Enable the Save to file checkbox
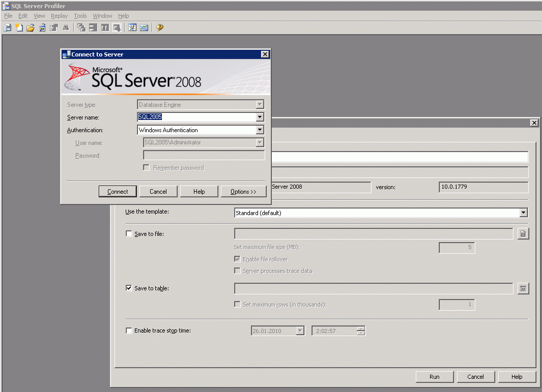The width and height of the screenshot is (542, 392). tap(129, 234)
